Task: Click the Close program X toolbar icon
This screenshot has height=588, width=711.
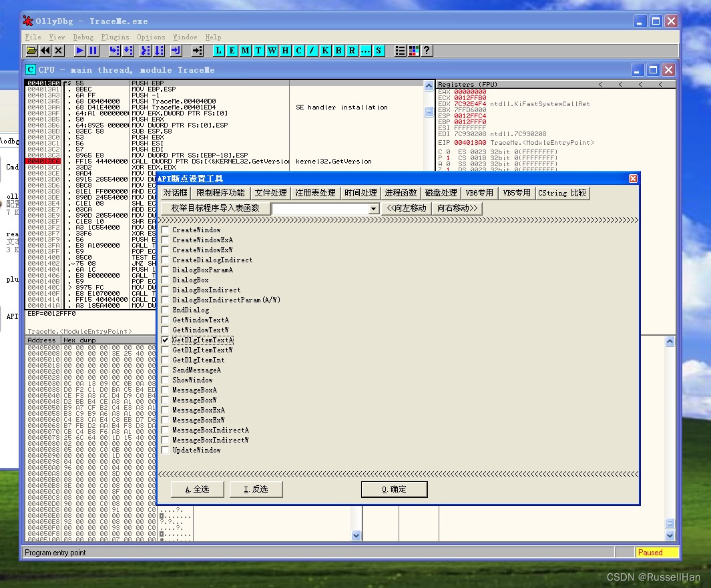Action: [x=59, y=51]
